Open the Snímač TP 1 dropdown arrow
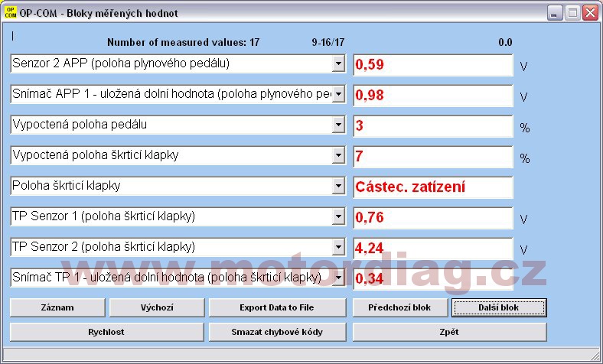This screenshot has width=603, height=364. (x=338, y=278)
